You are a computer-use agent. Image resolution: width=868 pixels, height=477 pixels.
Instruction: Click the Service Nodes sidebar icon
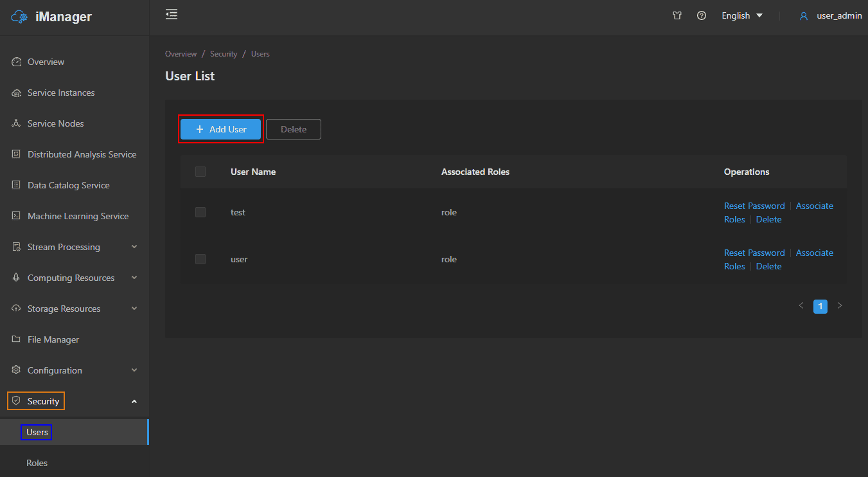click(x=17, y=123)
